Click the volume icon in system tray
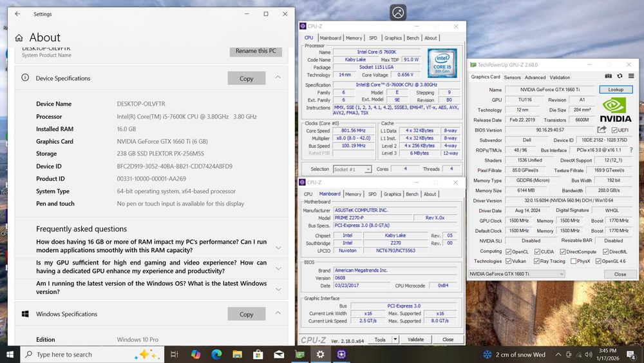 [x=589, y=355]
